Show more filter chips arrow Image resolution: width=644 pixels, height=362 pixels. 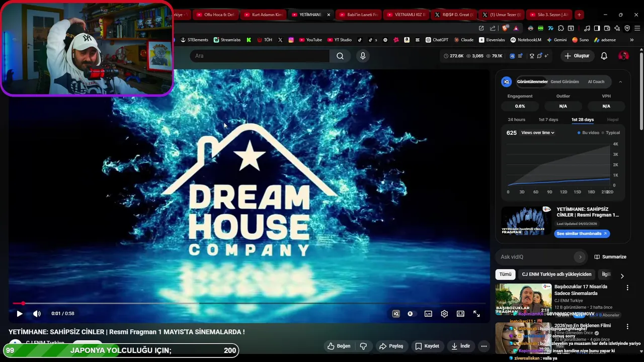[622, 276]
